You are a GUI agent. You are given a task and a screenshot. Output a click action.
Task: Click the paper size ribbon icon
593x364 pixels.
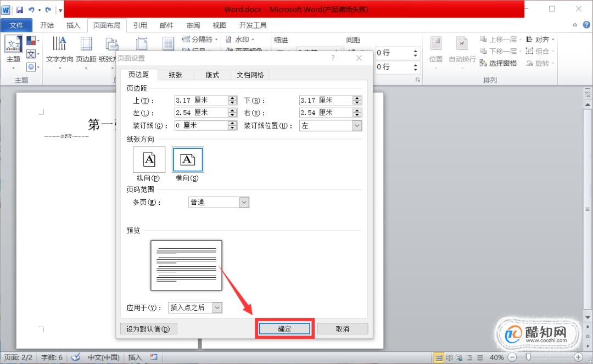[142, 44]
